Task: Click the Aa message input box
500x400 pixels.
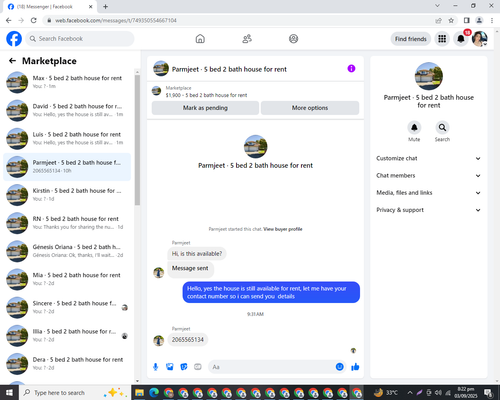Action: (272, 367)
